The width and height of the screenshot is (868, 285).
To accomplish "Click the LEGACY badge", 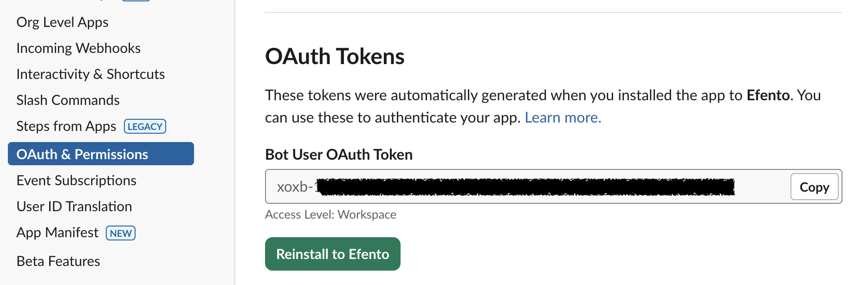I will coord(145,126).
